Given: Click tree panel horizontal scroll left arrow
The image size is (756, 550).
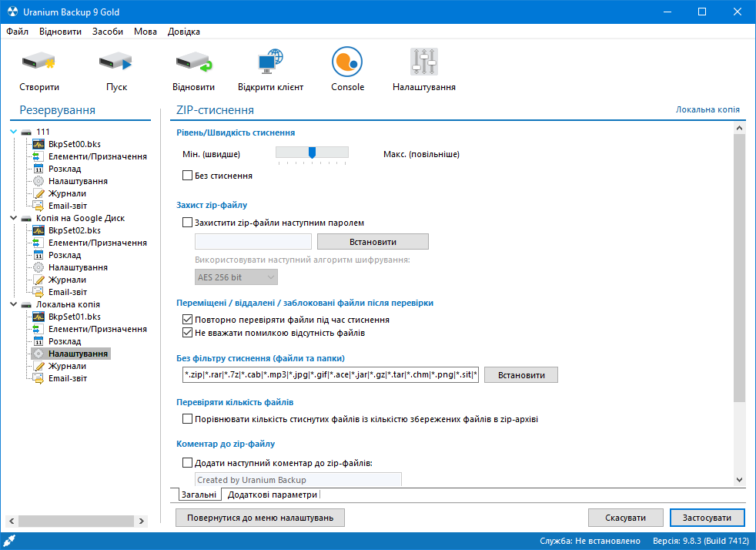Looking at the screenshot, I should coord(12,521).
